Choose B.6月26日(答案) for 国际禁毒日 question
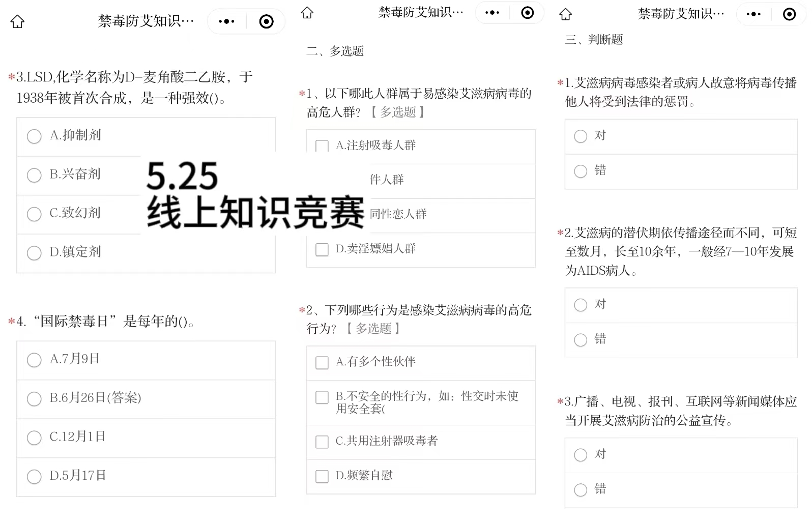This screenshot has width=812, height=521. point(34,398)
